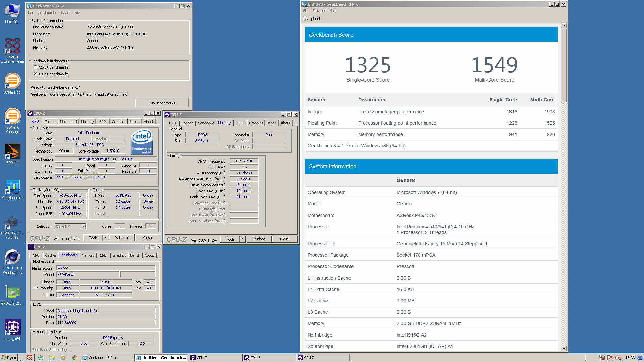Open Help menu in Geekbench 3 Pro
This screenshot has width=644, height=362.
click(x=76, y=12)
